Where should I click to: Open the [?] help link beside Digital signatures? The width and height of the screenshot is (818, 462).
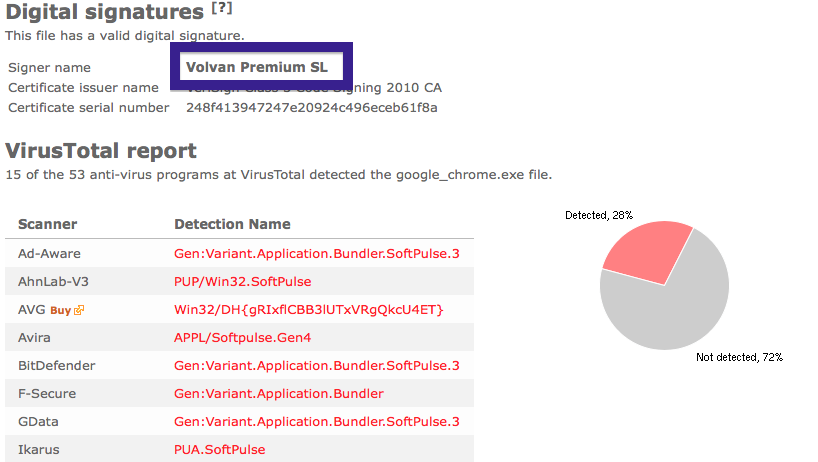pyautogui.click(x=222, y=8)
